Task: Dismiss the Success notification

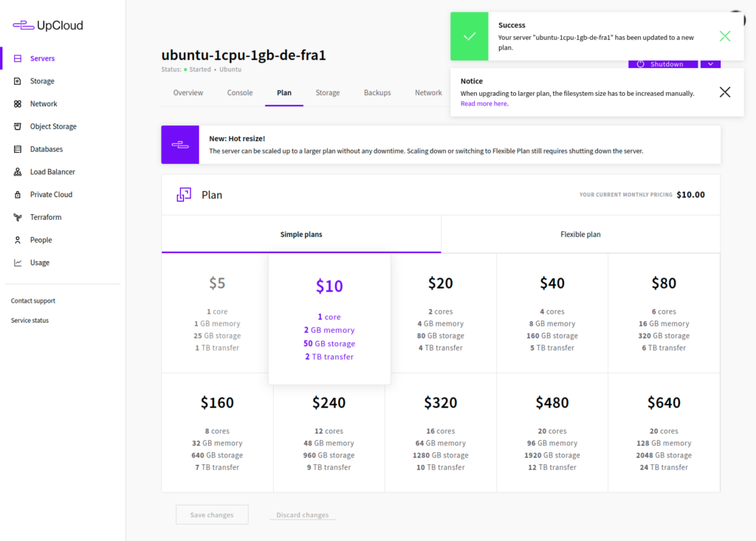Action: (x=724, y=36)
